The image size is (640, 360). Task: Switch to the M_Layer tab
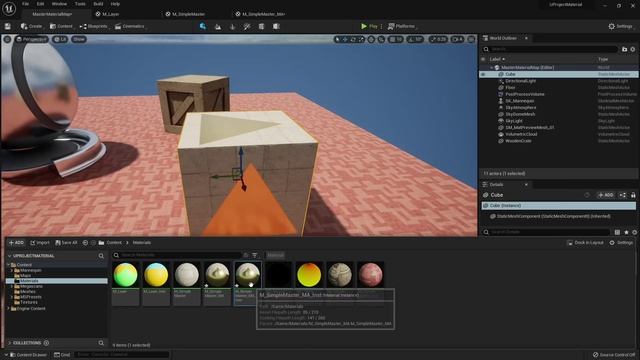click(110, 14)
